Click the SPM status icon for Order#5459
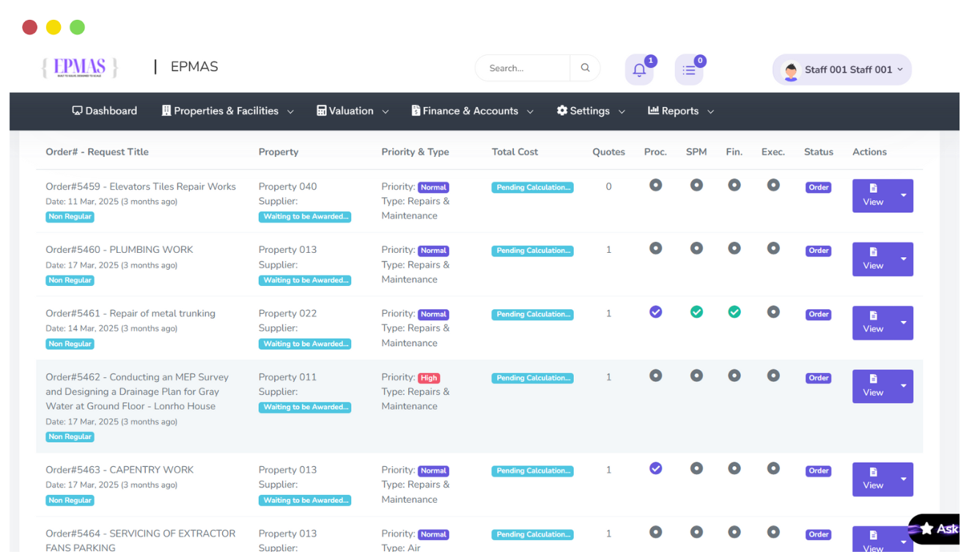The image size is (969, 560). click(x=696, y=185)
